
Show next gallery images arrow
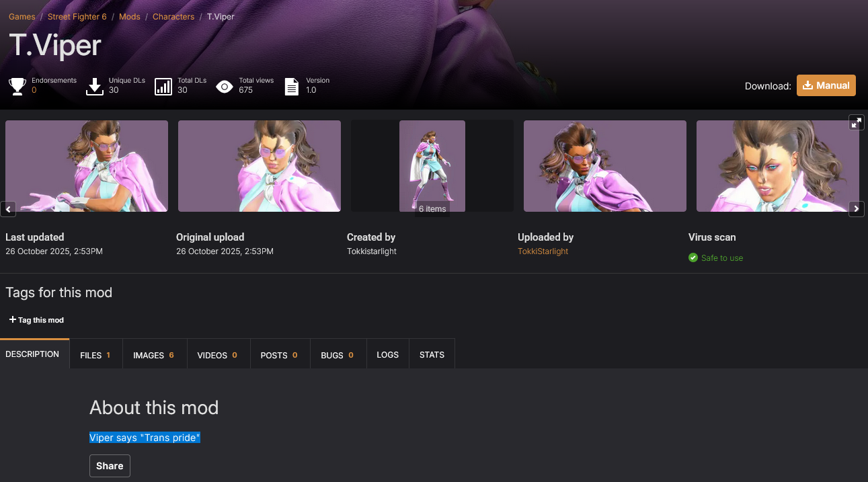(856, 209)
